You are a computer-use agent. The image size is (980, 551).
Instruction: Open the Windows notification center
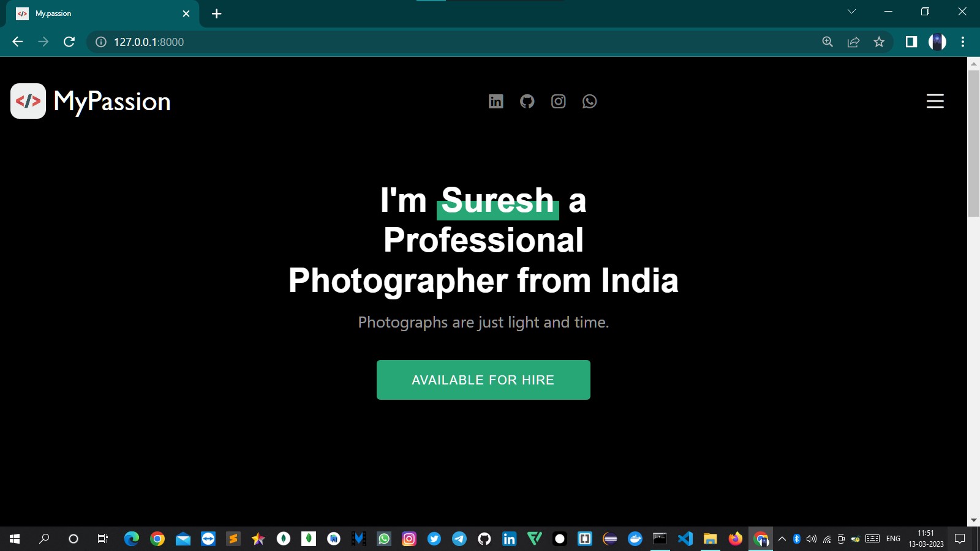point(960,539)
